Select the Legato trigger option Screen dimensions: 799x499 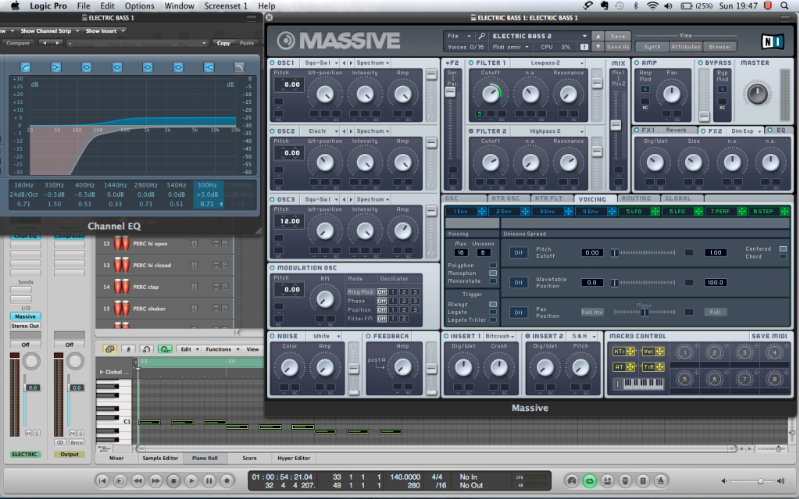click(493, 312)
